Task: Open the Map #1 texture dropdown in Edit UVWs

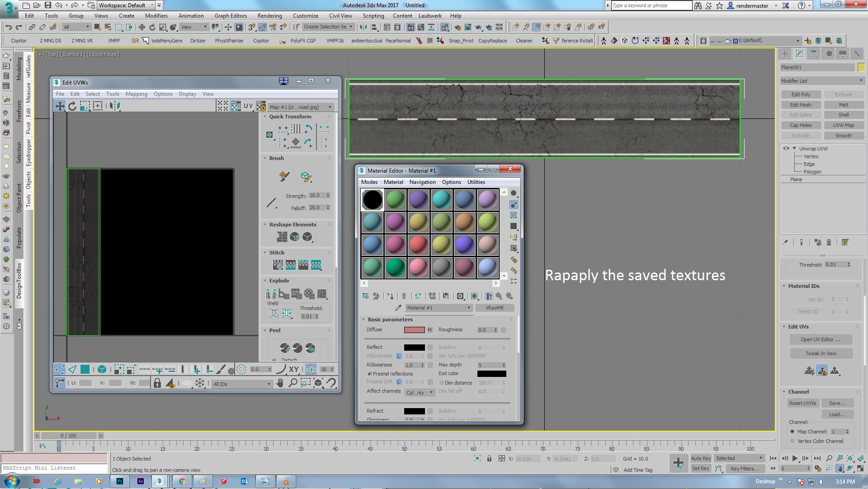Action: tap(329, 107)
